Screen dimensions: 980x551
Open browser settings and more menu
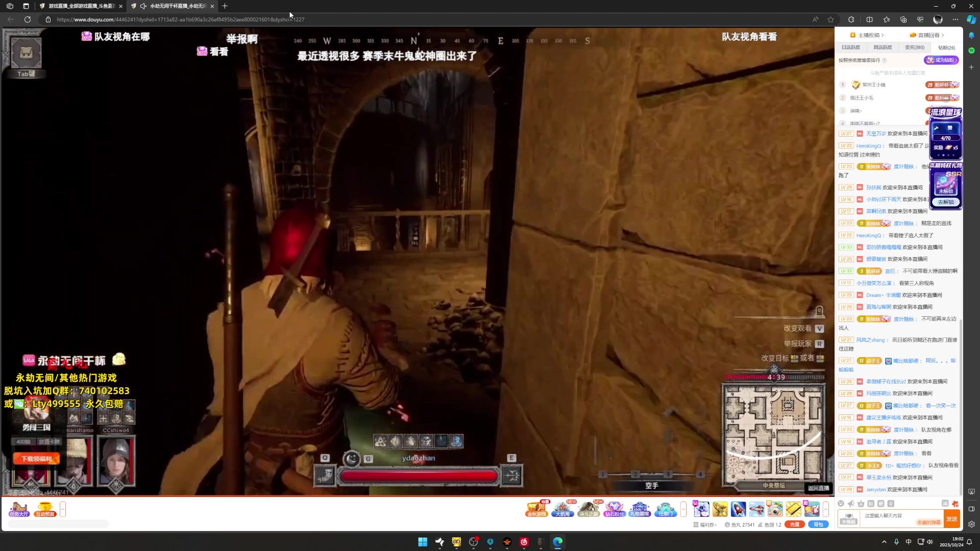[955, 19]
